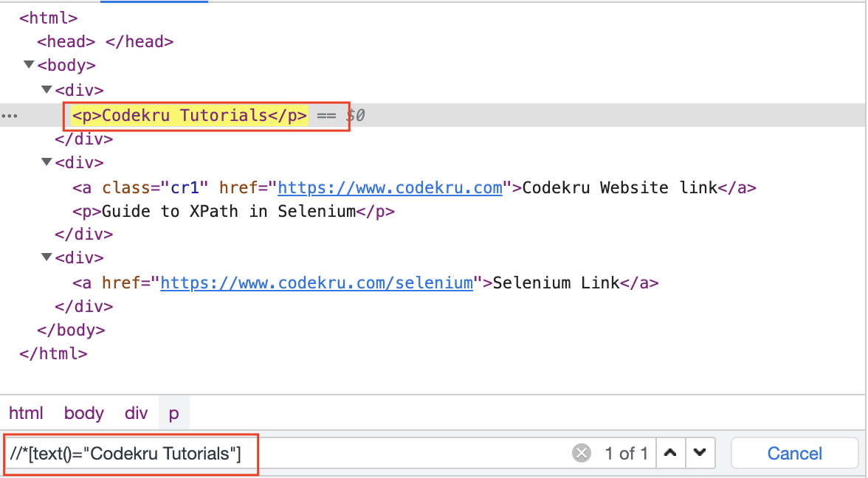Click the Codekru Website link anchor text
Image resolution: width=868 pixels, height=478 pixels.
tap(619, 187)
